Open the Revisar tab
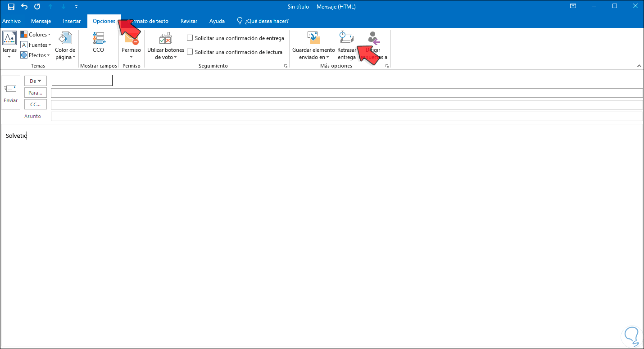Viewport: 644px width, 349px height. [x=189, y=21]
